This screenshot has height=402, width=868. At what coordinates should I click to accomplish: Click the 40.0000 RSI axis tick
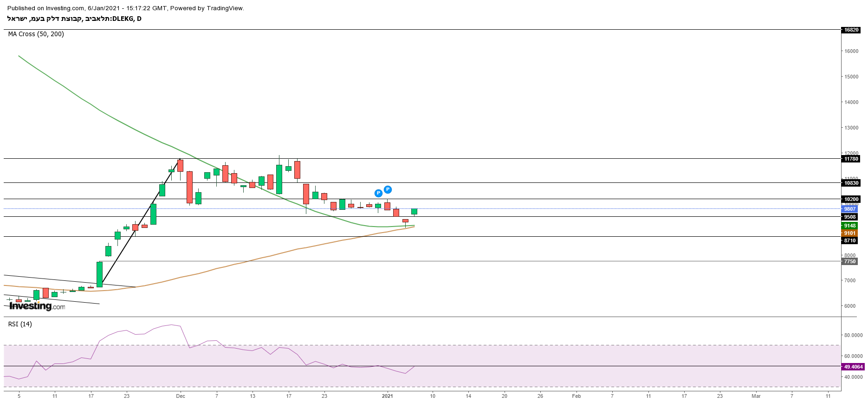tap(854, 377)
